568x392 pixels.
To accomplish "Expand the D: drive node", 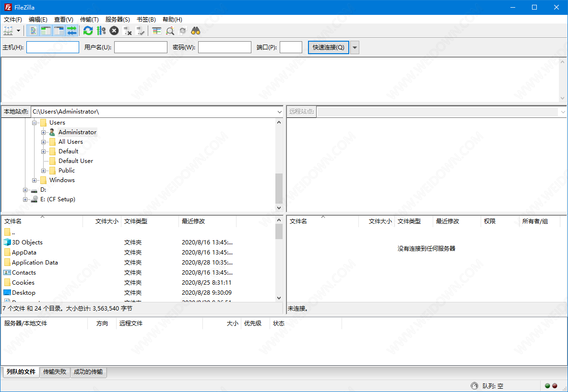I will pyautogui.click(x=25, y=190).
